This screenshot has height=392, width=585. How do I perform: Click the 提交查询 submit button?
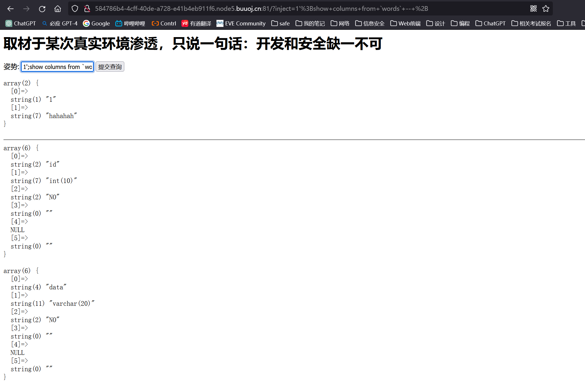coord(110,67)
